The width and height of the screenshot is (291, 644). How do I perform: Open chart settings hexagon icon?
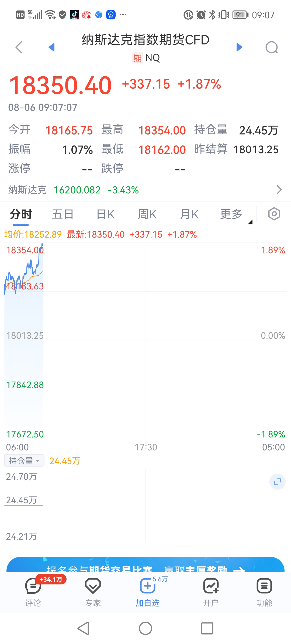274,214
